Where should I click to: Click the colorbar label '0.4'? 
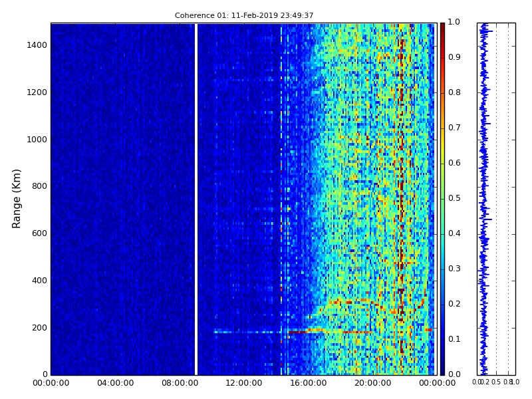pyautogui.click(x=454, y=233)
